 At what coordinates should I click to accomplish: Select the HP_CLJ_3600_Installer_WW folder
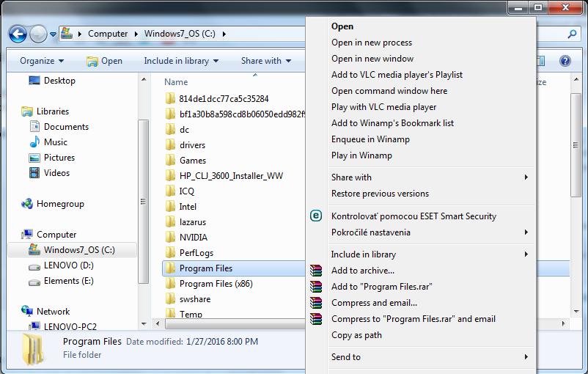(231, 175)
